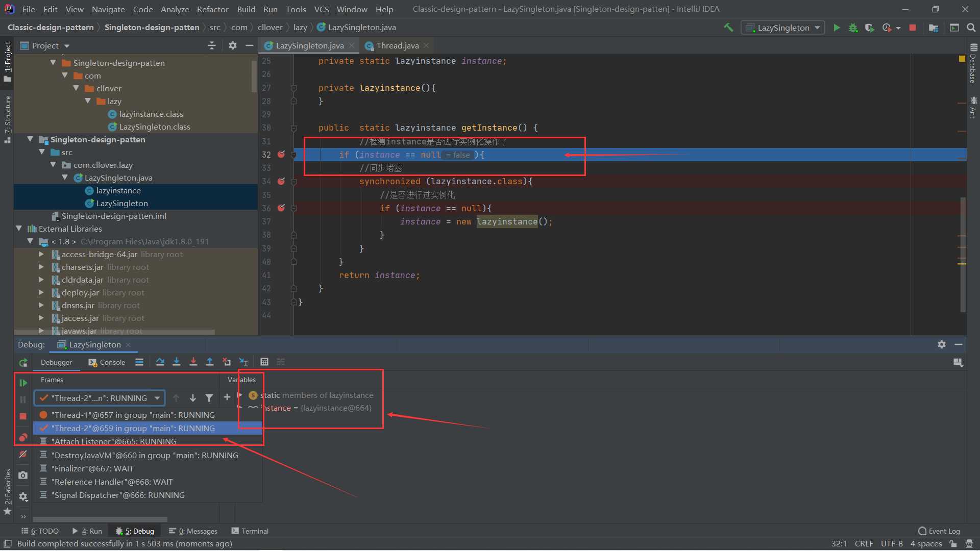Viewport: 980px width, 551px height.
Task: Drop frame in debugger toolbar
Action: tap(227, 362)
